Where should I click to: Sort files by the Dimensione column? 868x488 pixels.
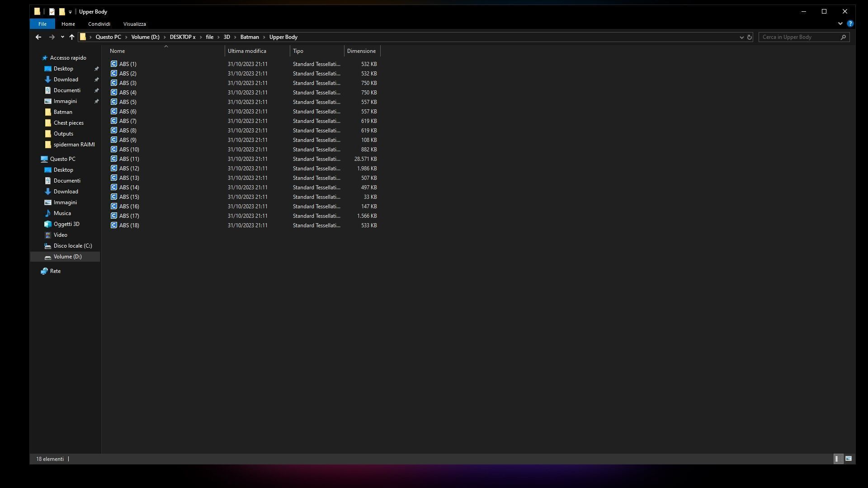click(x=361, y=51)
